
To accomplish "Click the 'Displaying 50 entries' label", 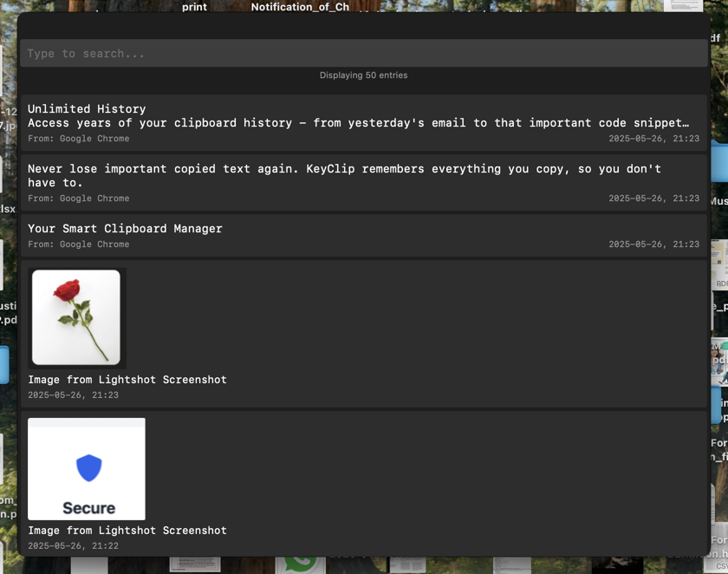I will click(x=363, y=75).
